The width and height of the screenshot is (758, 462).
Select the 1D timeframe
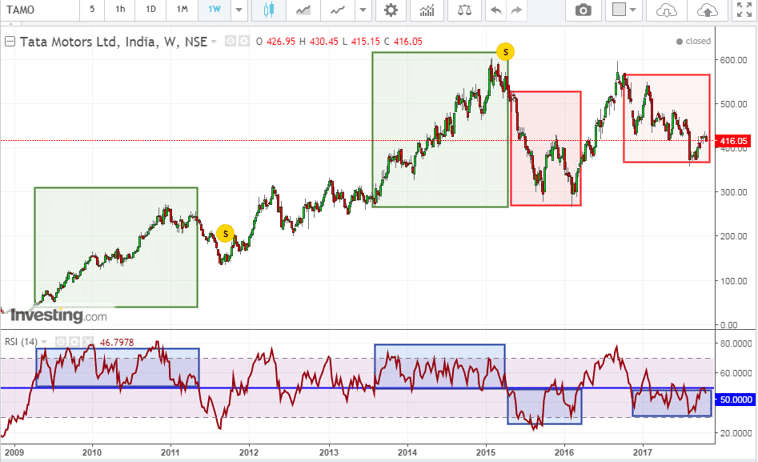151,9
